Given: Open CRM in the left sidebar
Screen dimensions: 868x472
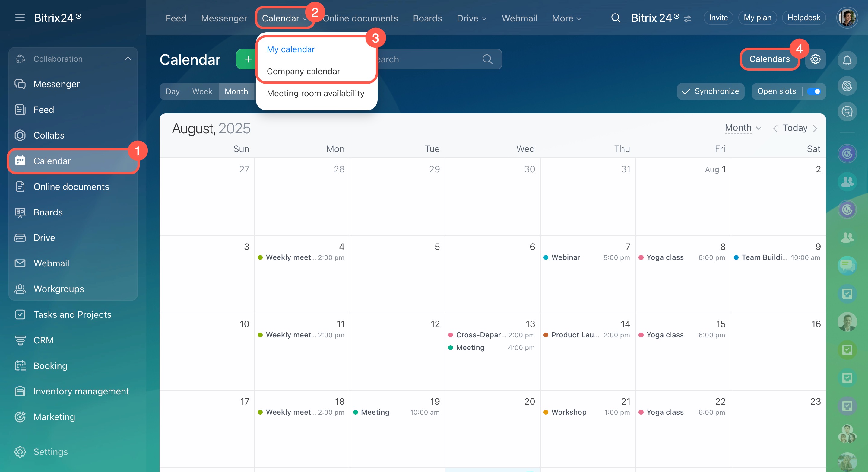Looking at the screenshot, I should click(x=43, y=340).
